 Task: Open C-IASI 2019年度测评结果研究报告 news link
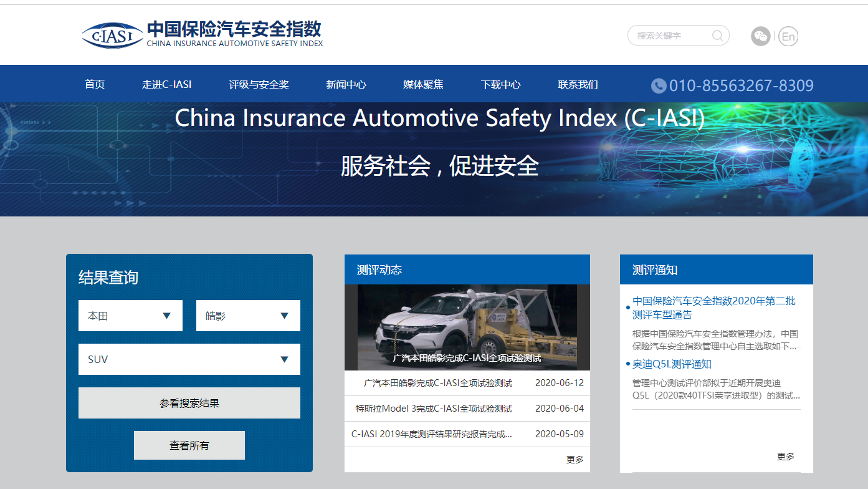[431, 434]
